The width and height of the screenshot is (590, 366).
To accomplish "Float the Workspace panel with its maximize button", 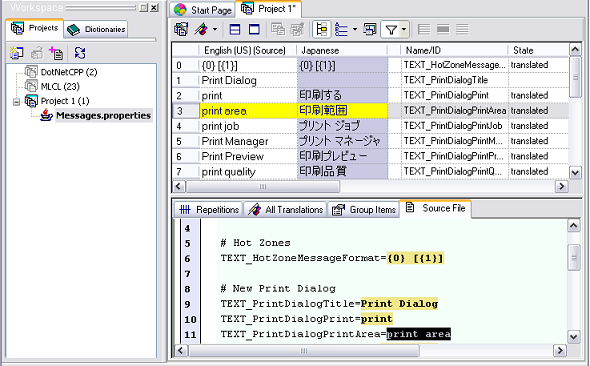I will point(143,8).
